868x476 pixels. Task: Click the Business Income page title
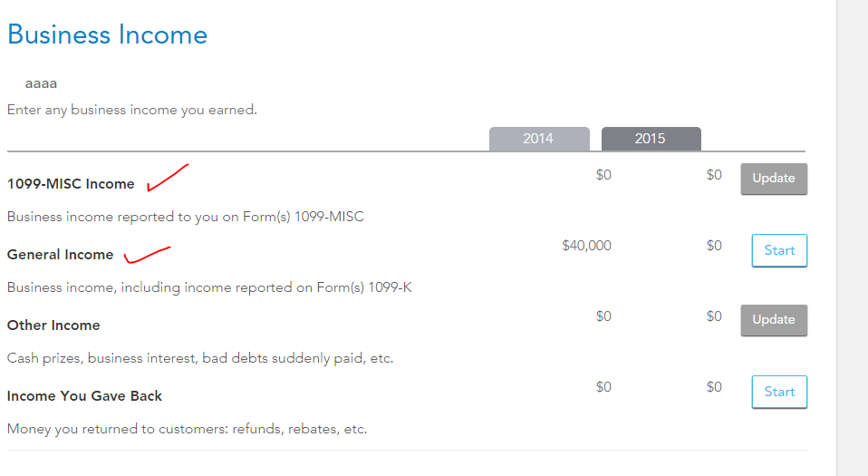pos(108,35)
